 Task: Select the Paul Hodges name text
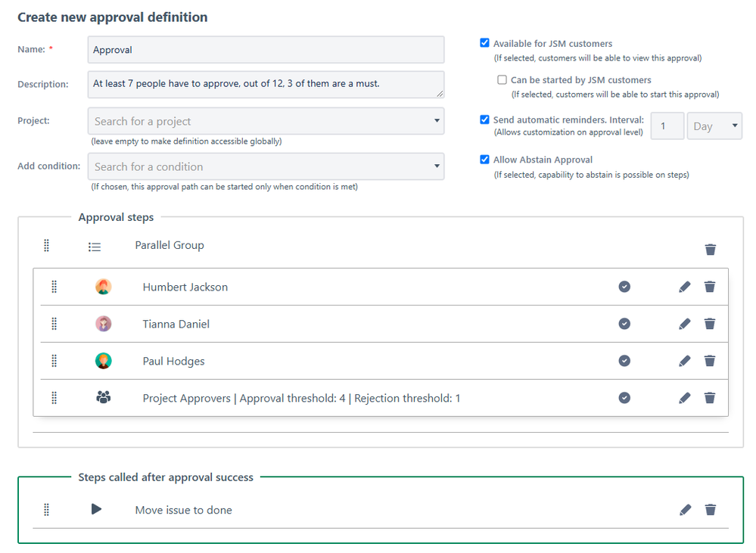(173, 361)
